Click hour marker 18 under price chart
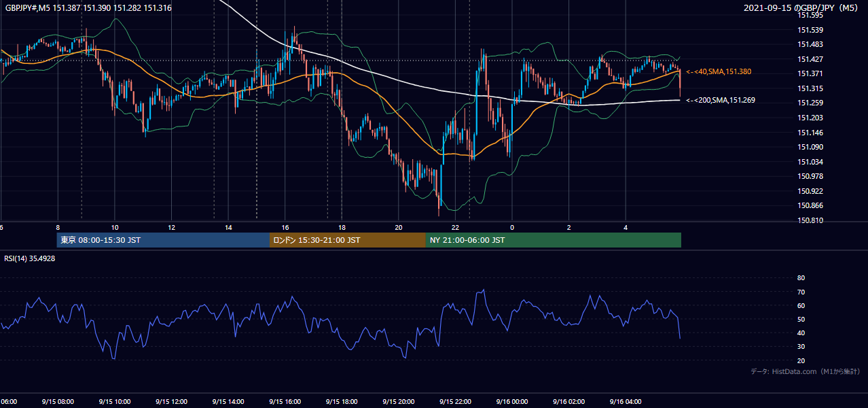Viewport: 868px width, 408px height. (342, 227)
